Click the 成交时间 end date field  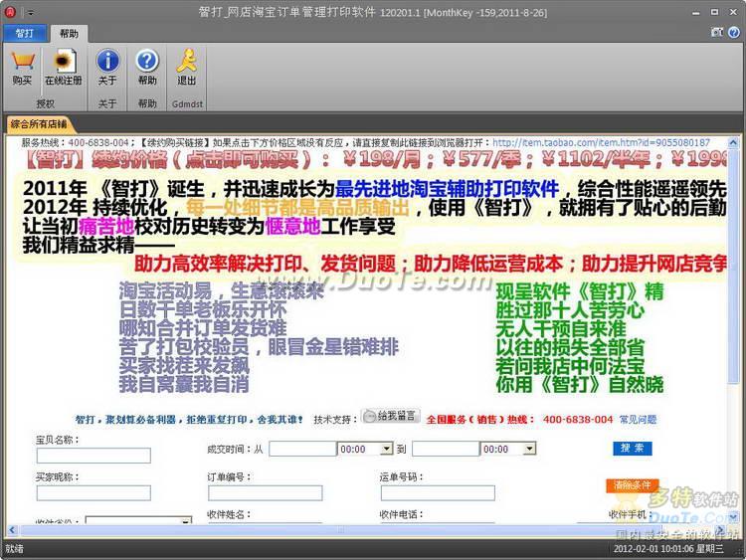446,449
